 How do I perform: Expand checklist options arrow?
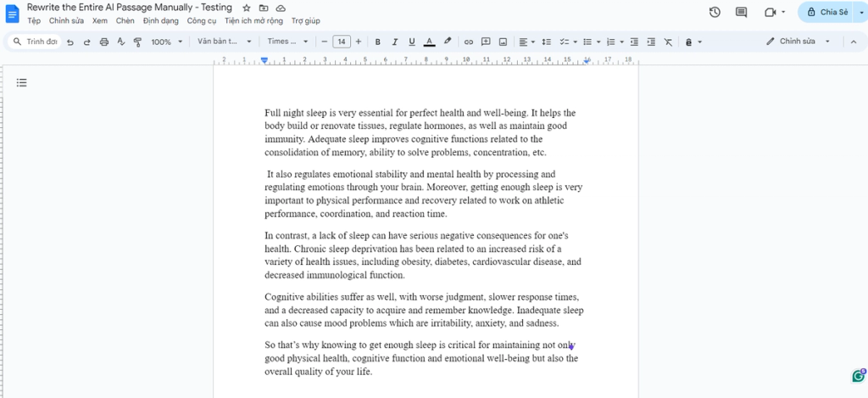(x=576, y=42)
